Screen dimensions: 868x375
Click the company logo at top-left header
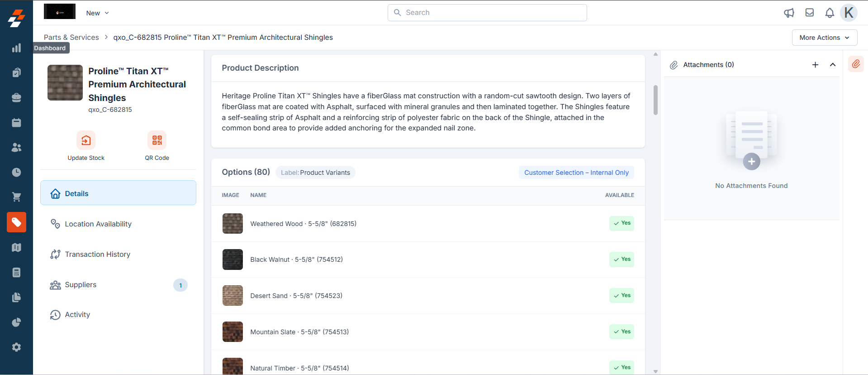(60, 12)
